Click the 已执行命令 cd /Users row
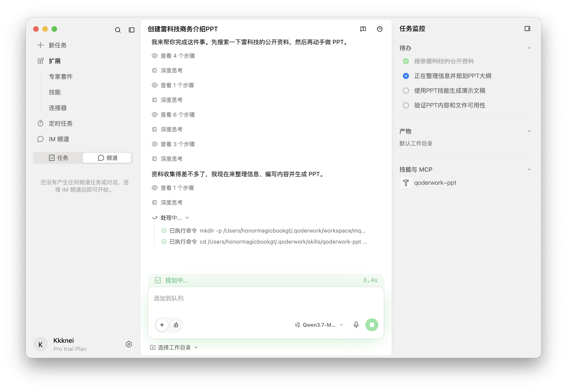 pos(264,242)
